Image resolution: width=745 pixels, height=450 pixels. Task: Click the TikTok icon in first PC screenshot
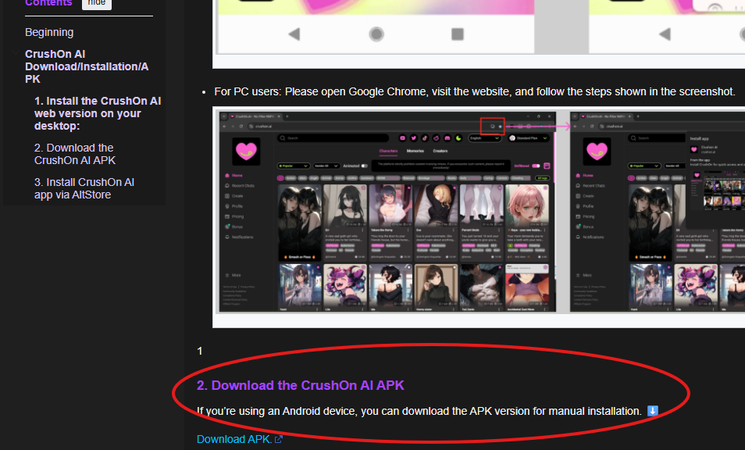tap(425, 138)
